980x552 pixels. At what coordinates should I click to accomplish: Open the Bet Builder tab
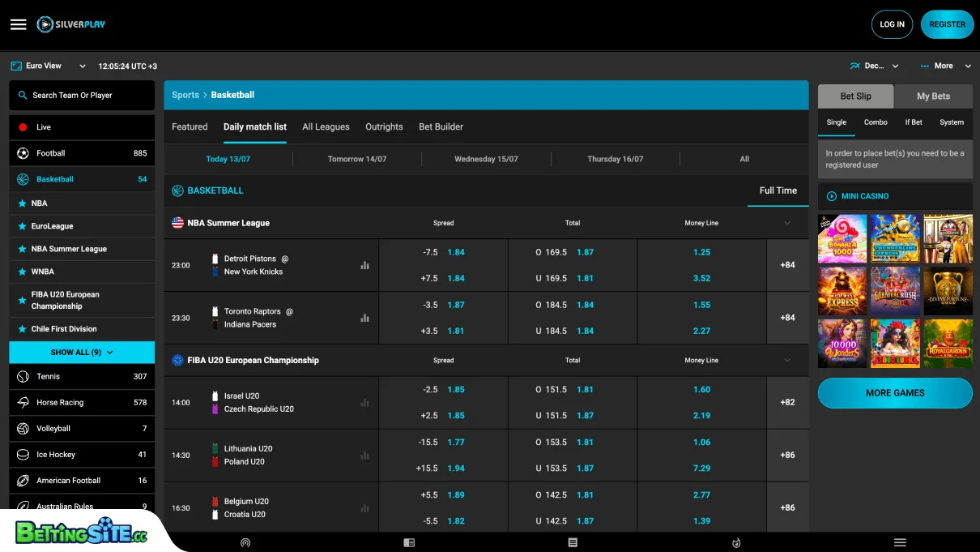click(x=441, y=126)
